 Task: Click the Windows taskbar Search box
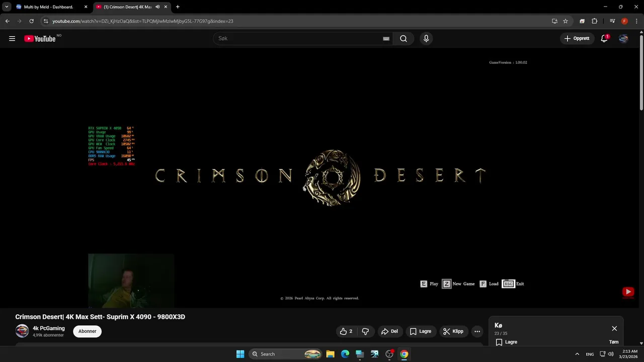point(285,354)
